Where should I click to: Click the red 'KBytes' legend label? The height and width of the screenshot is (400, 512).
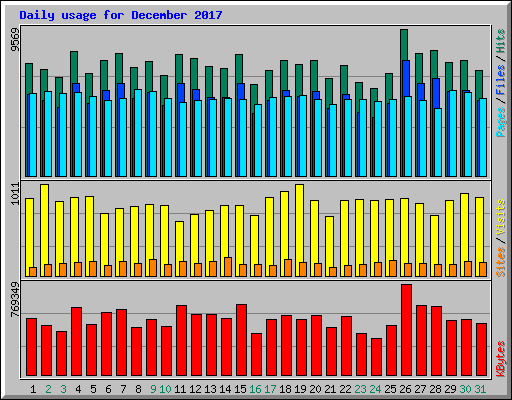pos(501,359)
